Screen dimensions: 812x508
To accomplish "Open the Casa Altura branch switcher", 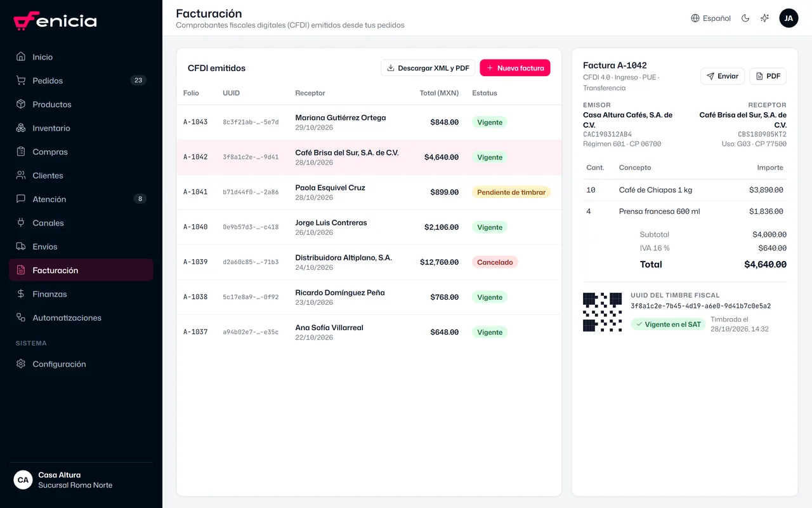I will click(81, 480).
